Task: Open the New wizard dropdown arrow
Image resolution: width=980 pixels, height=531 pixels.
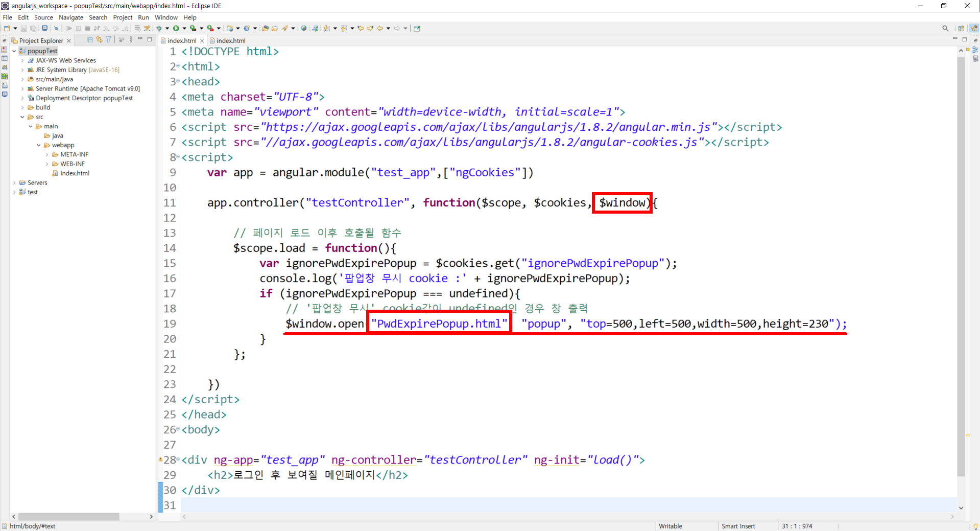Action: [x=15, y=28]
